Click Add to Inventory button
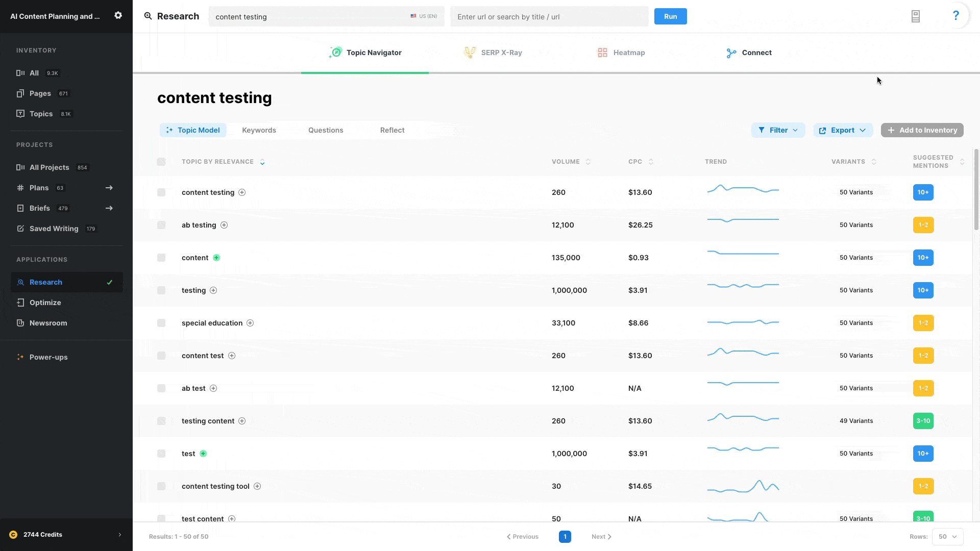980x551 pixels. coord(922,130)
